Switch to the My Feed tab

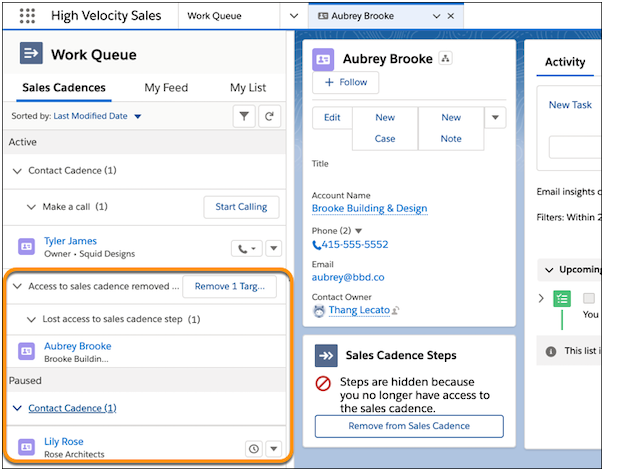[x=166, y=88]
